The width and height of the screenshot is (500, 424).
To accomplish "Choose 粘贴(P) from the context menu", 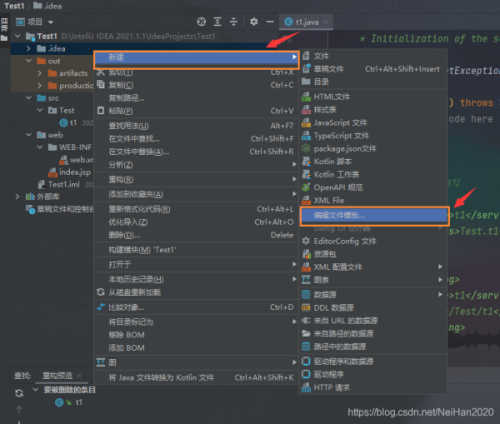I will pyautogui.click(x=196, y=111).
